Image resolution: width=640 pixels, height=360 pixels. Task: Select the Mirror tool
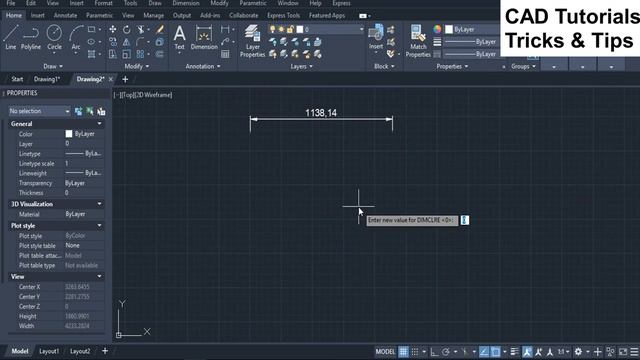[x=127, y=42]
